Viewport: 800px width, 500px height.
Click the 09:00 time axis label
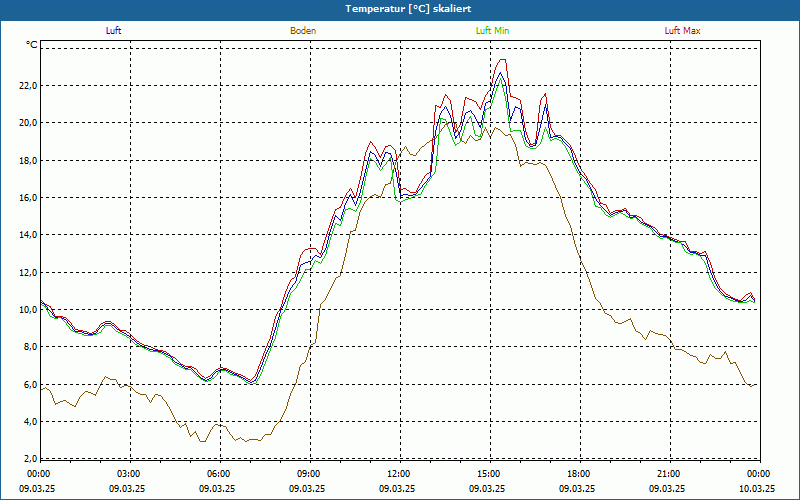[x=309, y=474]
